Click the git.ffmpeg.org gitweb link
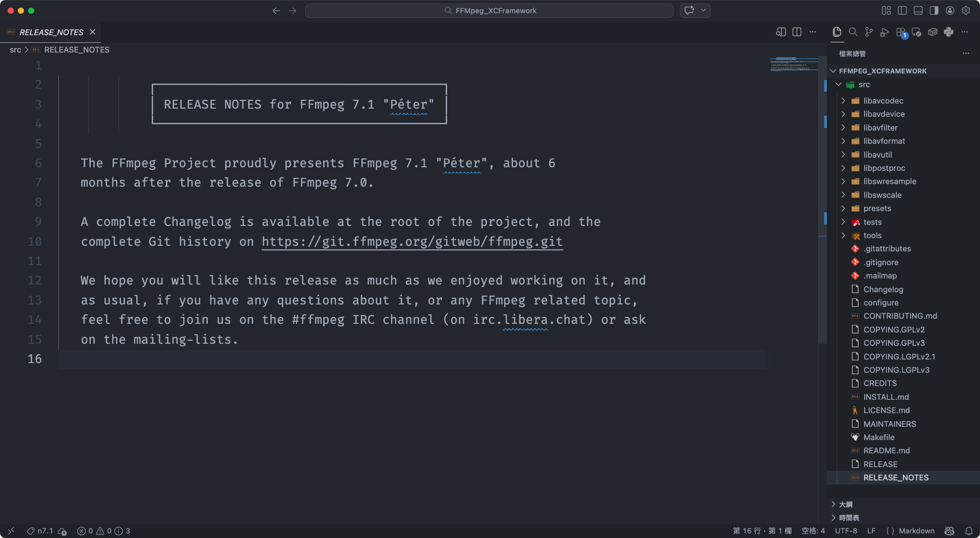Viewport: 980px width, 538px height. point(412,242)
